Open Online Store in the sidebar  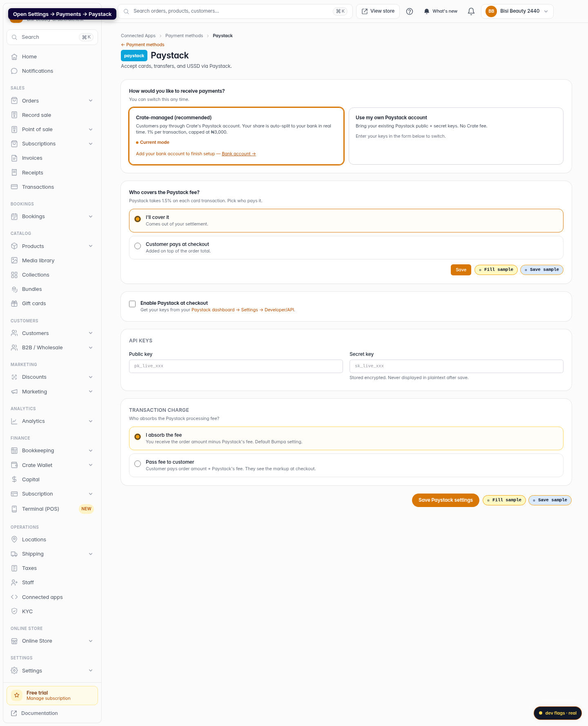pyautogui.click(x=52, y=641)
